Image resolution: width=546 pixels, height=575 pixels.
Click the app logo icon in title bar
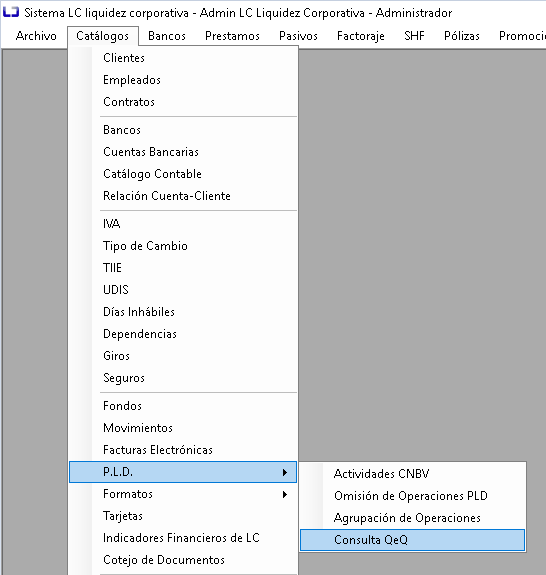coord(11,12)
